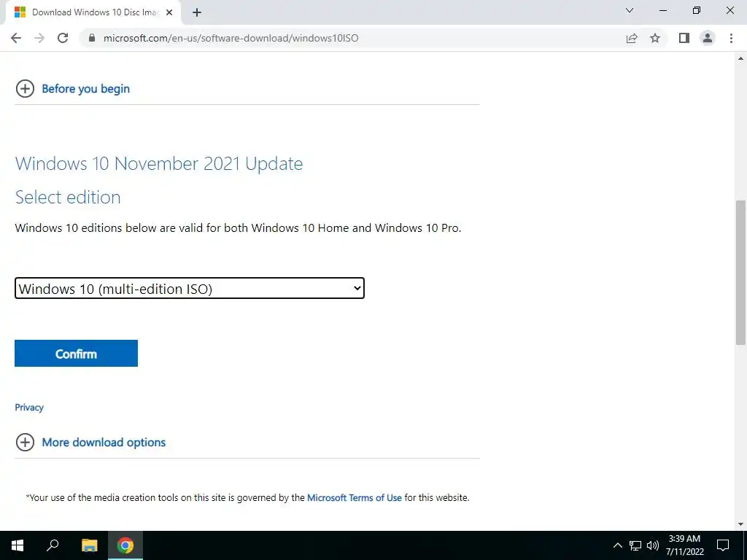Open the Privacy link
Image resolution: width=747 pixels, height=560 pixels.
coord(29,408)
